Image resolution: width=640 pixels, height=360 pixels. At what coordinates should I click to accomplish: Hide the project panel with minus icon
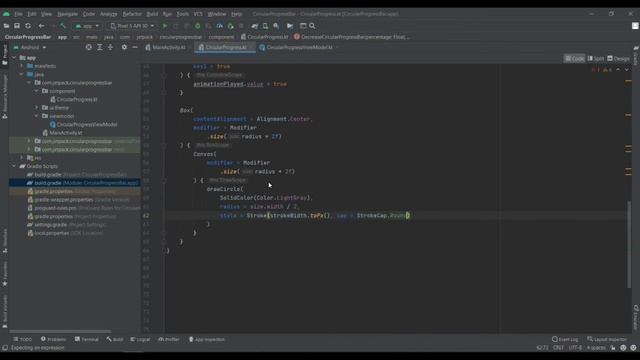(135, 47)
